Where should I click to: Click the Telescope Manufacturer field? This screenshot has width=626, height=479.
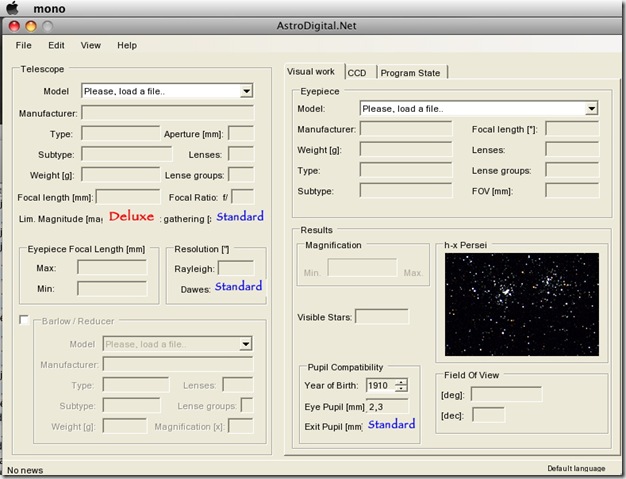pos(168,113)
